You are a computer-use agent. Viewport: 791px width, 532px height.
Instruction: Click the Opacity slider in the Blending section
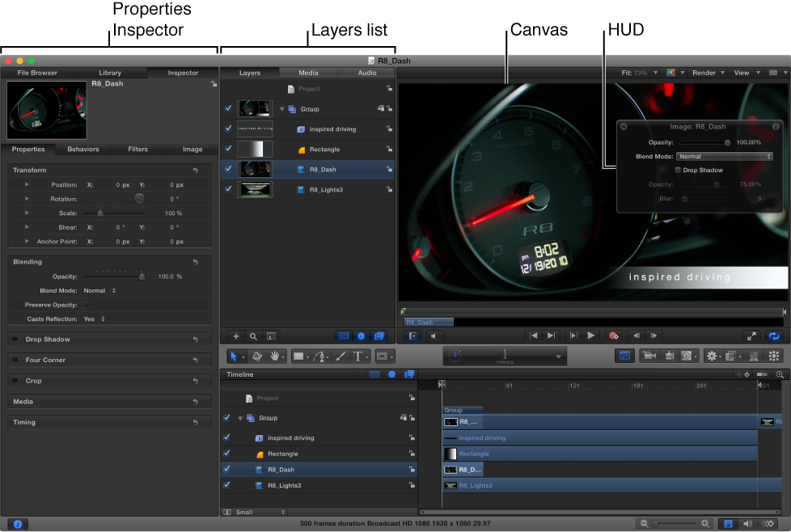tap(113, 276)
